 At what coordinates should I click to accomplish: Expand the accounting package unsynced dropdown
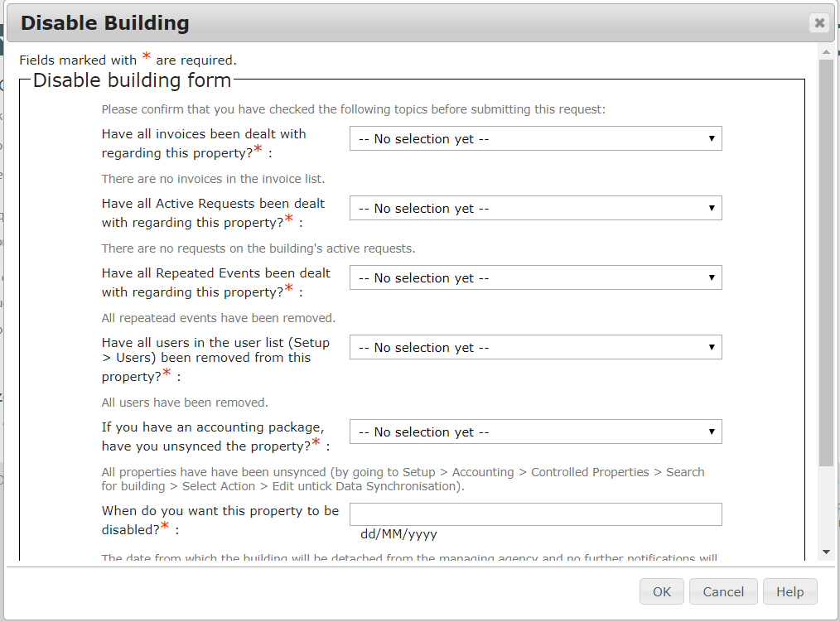[x=535, y=432]
